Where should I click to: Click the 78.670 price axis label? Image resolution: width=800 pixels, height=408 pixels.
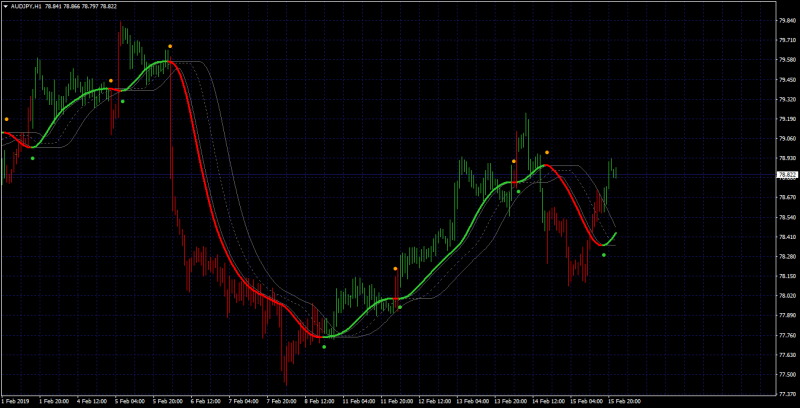pos(786,198)
